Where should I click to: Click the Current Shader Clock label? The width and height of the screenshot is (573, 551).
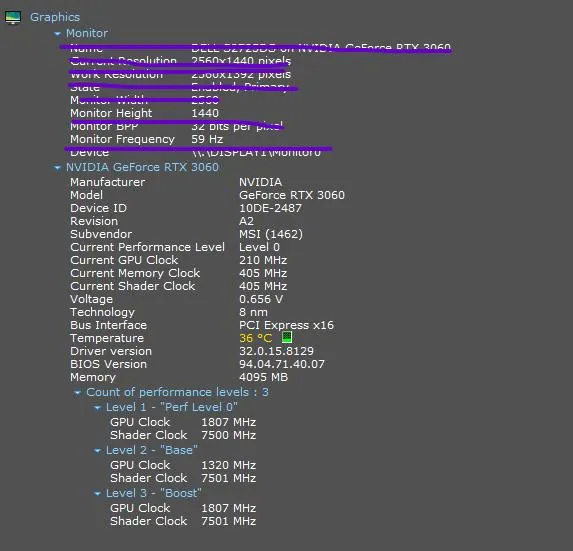coord(133,286)
